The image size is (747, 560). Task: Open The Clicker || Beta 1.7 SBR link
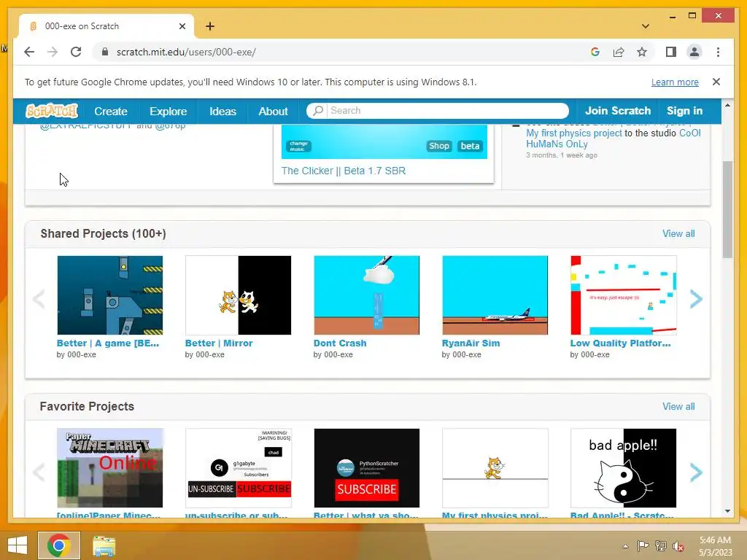click(343, 171)
